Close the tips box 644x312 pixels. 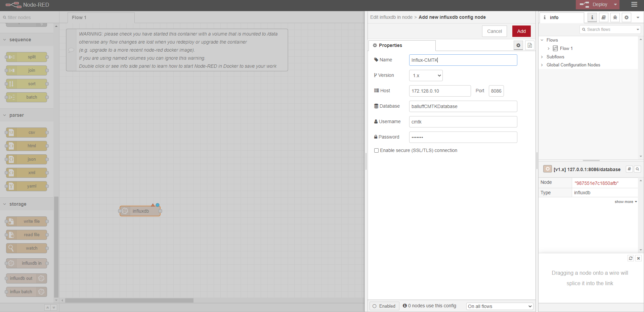[638, 258]
